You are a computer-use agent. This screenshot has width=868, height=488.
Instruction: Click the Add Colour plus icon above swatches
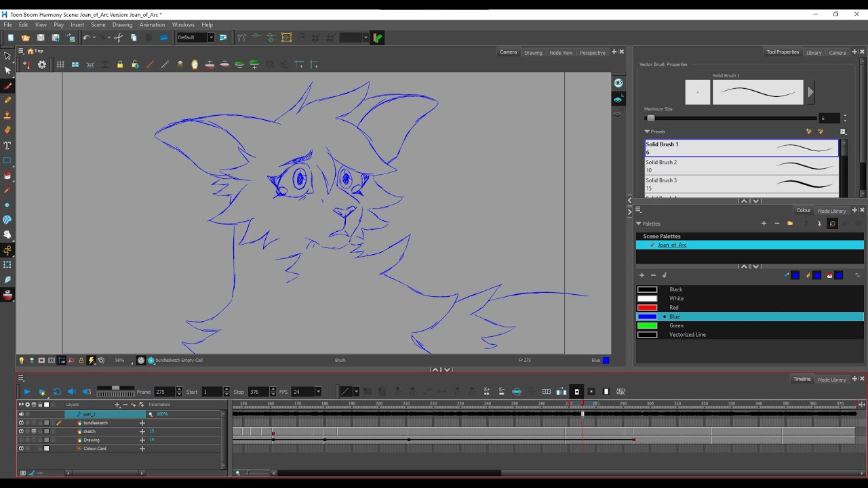click(642, 275)
